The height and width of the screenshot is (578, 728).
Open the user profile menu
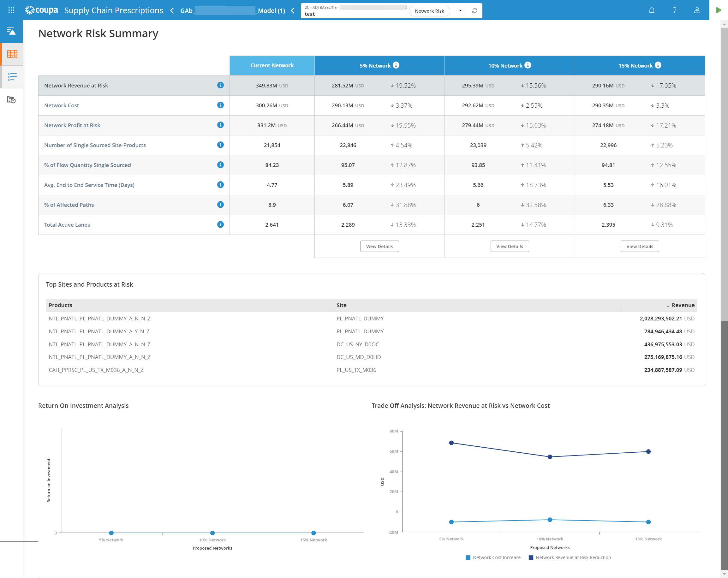(697, 10)
